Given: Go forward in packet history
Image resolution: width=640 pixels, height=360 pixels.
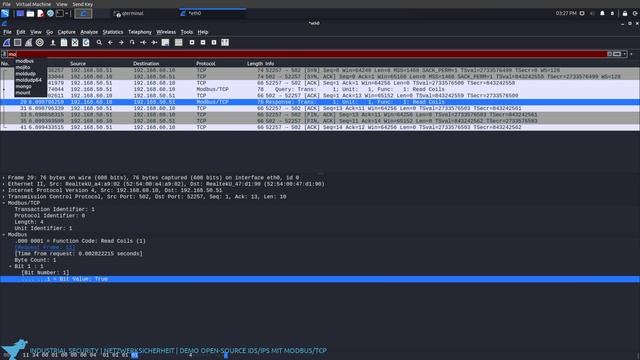Looking at the screenshot, I should tap(121, 42).
